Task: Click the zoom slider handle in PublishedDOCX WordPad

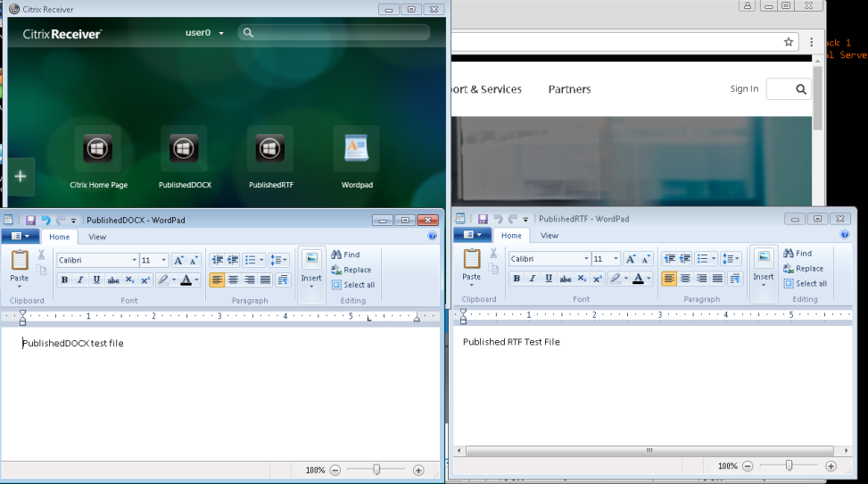Action: (376, 470)
